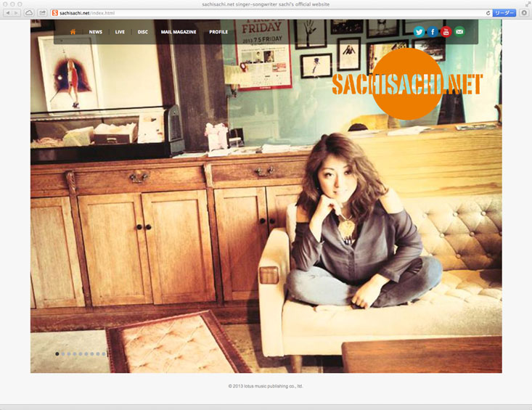Viewport: 532px width, 410px height.
Task: Click the window title 'sachisachi.net singer-songwriter' text
Action: click(266, 4)
